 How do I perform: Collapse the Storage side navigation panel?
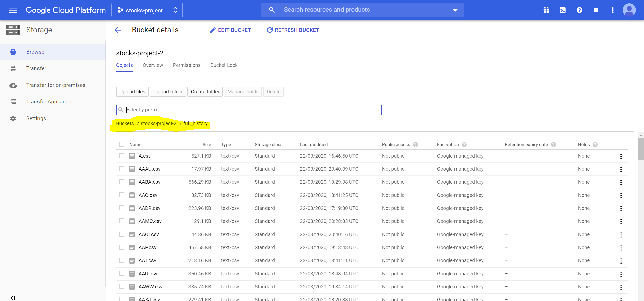coord(13,298)
